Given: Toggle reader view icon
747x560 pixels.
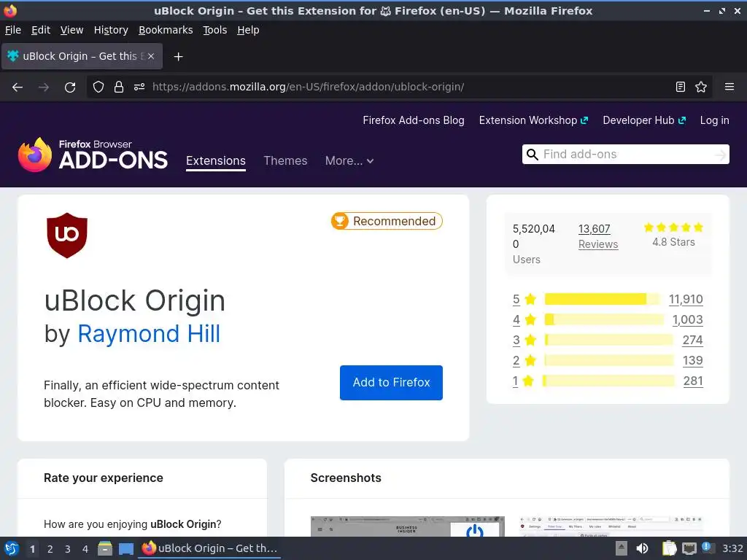Looking at the screenshot, I should coord(681,87).
